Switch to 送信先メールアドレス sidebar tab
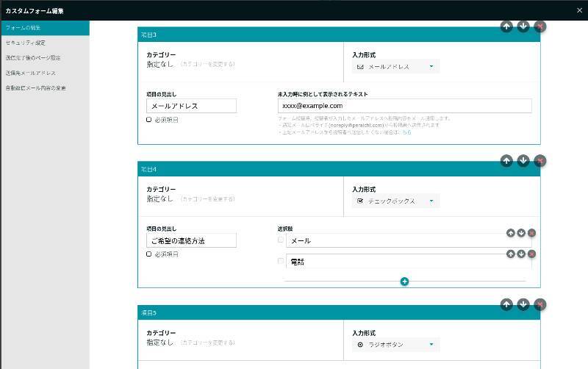This screenshot has width=588, height=369. click(x=31, y=73)
